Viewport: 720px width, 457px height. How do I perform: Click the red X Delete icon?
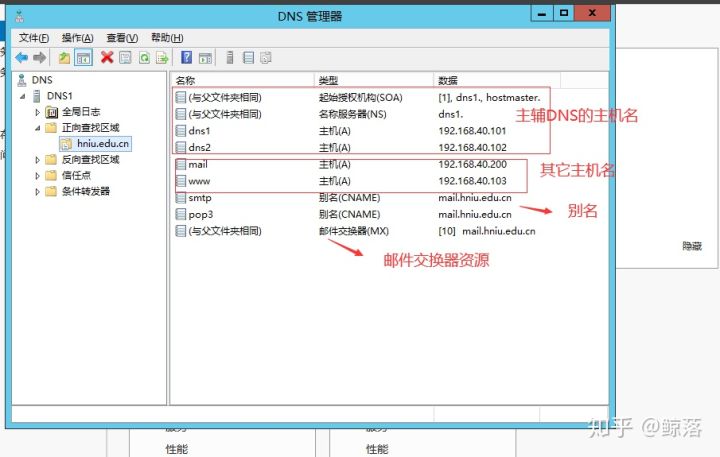coord(107,57)
